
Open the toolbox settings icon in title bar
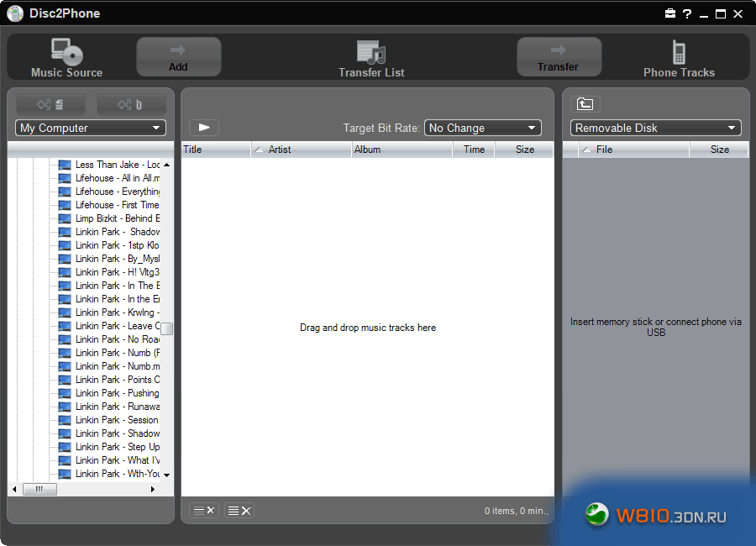coord(670,13)
